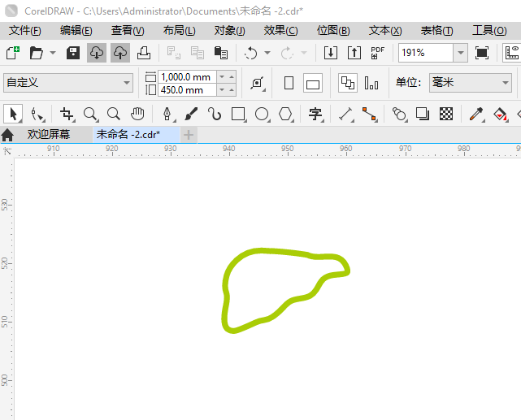Open the 布局(L) menu
The image size is (521, 420).
179,31
